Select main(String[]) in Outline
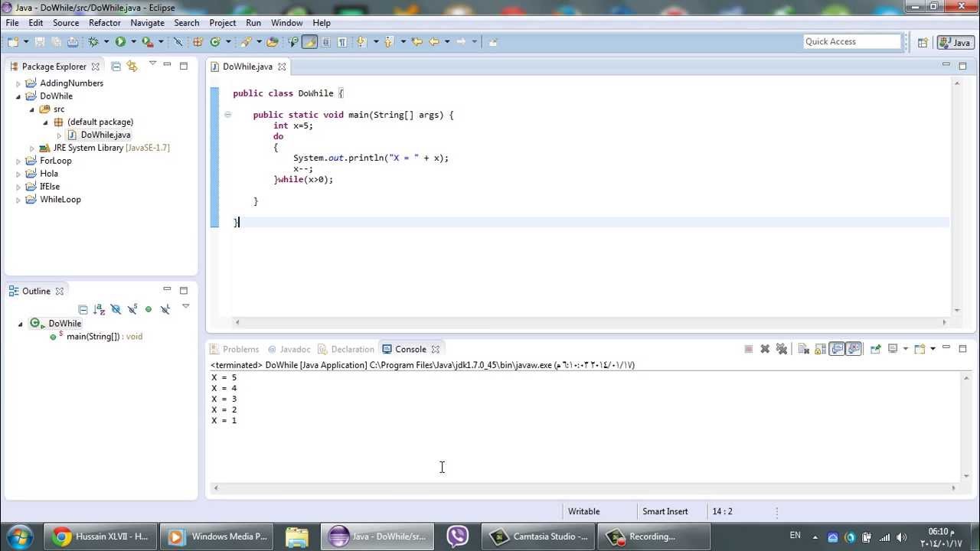This screenshot has height=551, width=980. coord(104,337)
